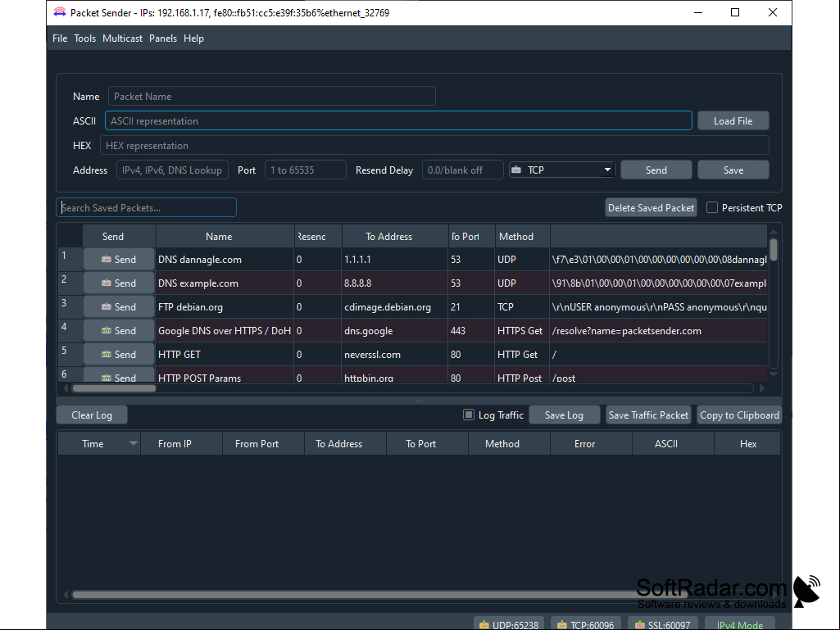Click the ASCII column header in the log
This screenshot has width=840, height=630.
click(673, 443)
